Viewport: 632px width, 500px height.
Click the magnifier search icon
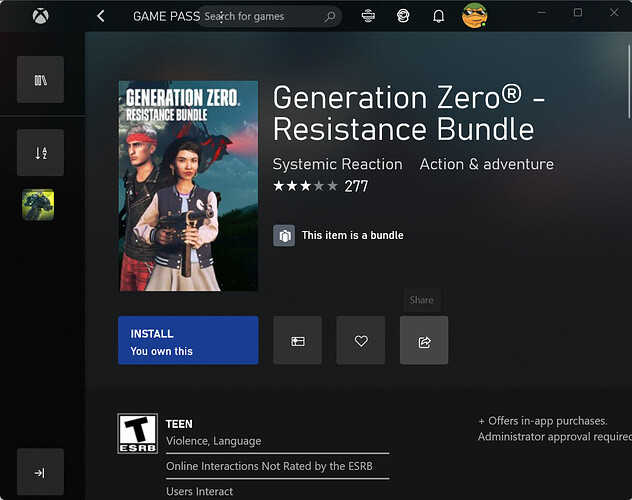pyautogui.click(x=330, y=16)
